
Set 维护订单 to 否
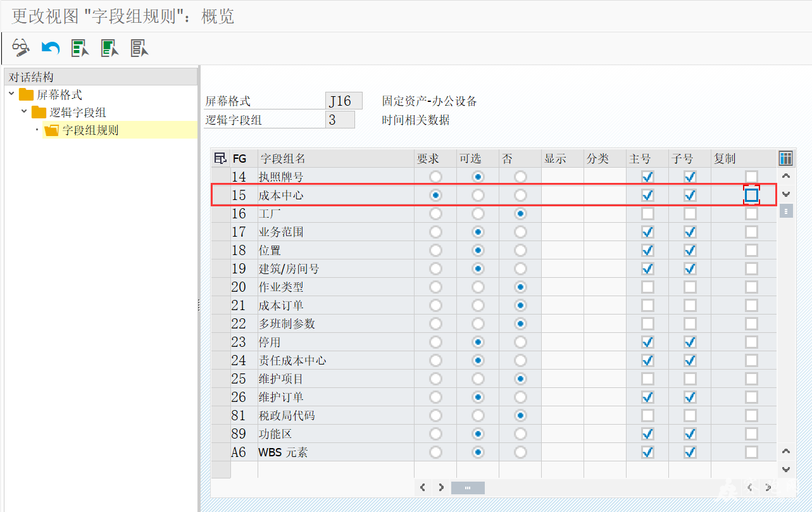tap(520, 397)
